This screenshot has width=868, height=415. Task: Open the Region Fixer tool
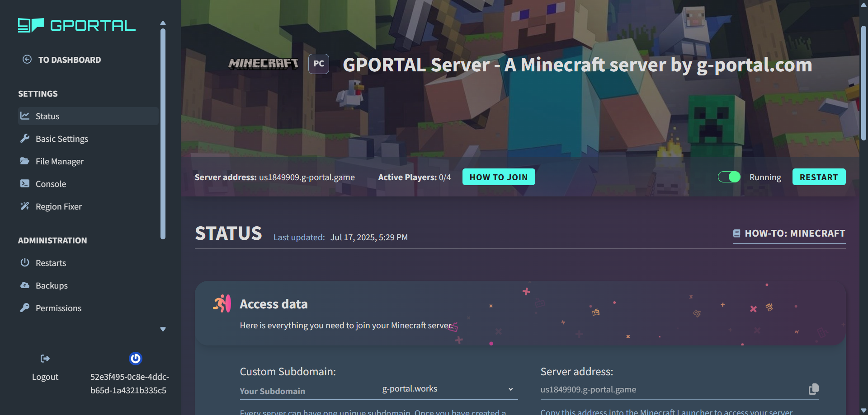[x=59, y=206]
